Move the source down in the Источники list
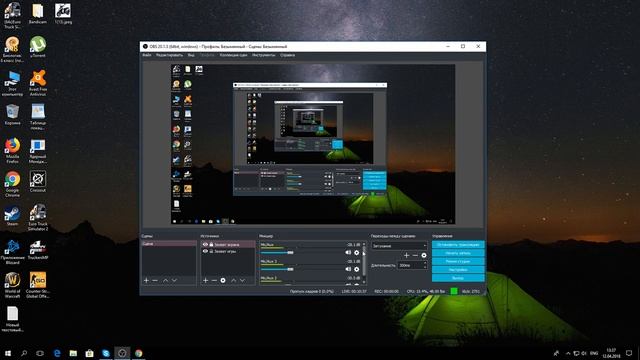The width and height of the screenshot is (640, 360). (242, 280)
